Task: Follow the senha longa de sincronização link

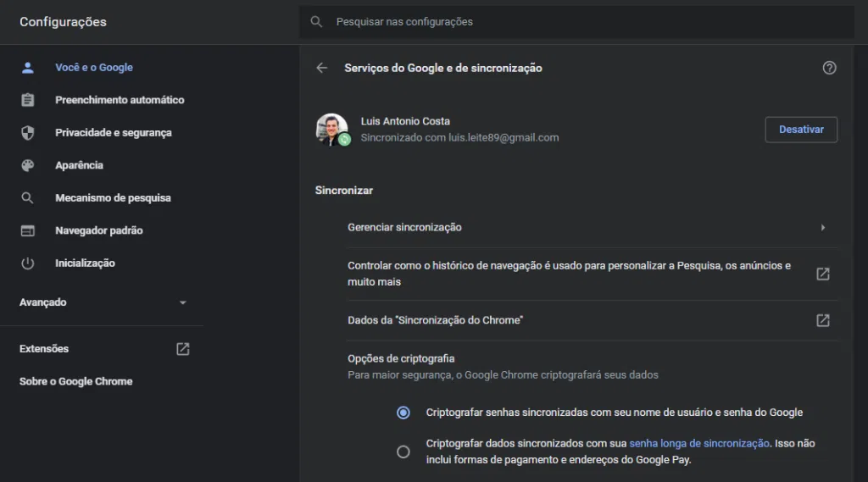Action: 699,444
